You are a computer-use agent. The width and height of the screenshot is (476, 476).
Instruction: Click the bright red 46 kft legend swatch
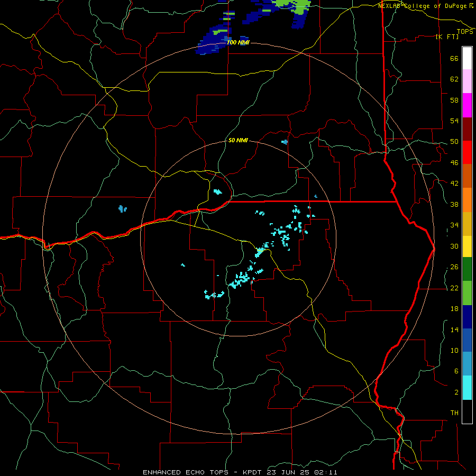(x=467, y=152)
